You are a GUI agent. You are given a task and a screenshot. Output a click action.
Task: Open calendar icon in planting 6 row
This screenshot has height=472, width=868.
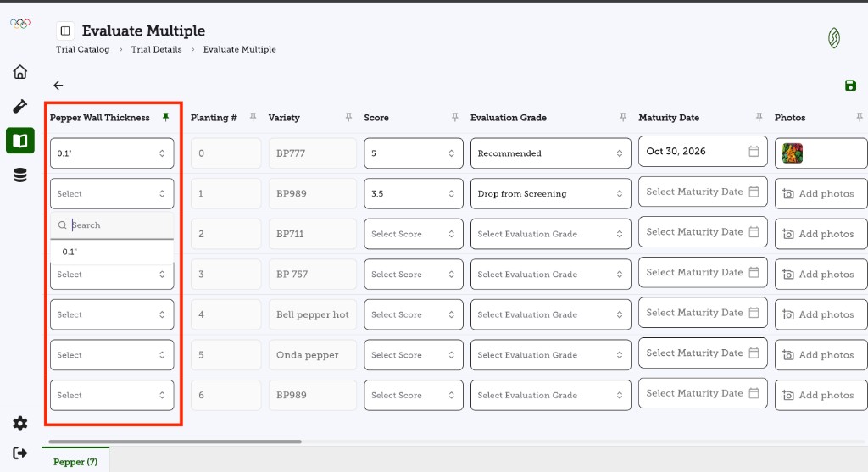point(754,393)
